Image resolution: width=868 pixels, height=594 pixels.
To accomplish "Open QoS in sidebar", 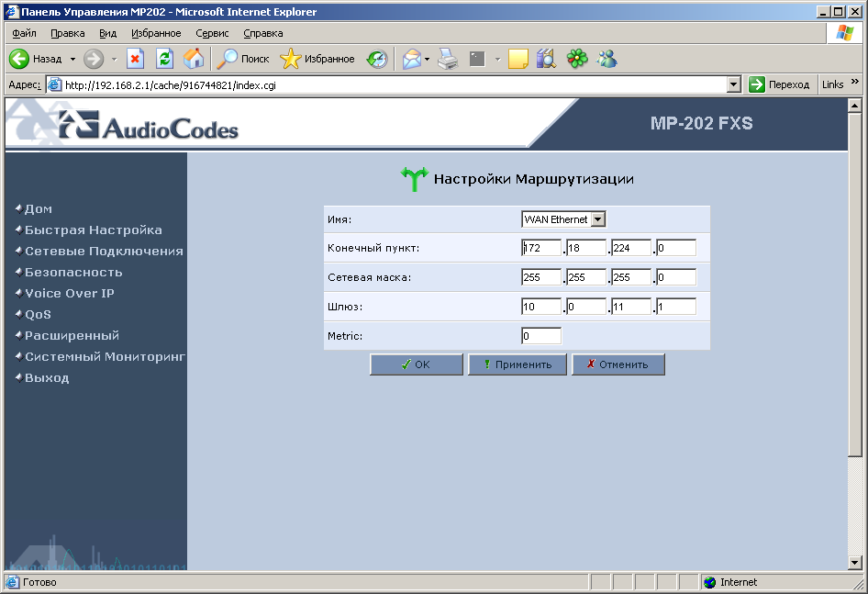I will tap(38, 314).
